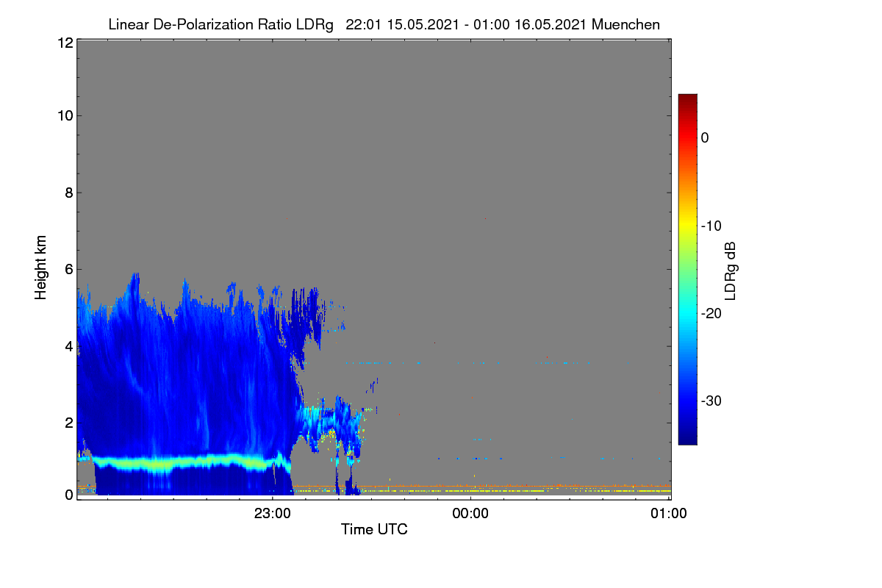Click the colorbar label '-20'

pyautogui.click(x=711, y=313)
